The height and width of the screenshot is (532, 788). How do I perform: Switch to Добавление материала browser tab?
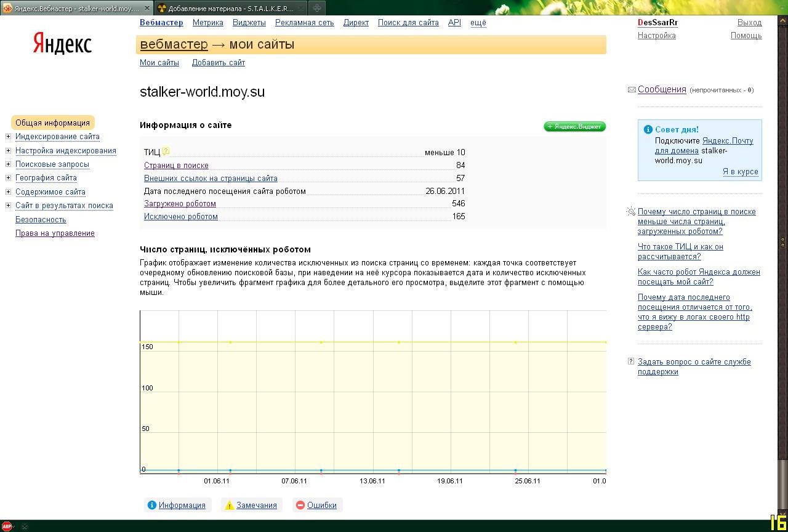[x=230, y=9]
